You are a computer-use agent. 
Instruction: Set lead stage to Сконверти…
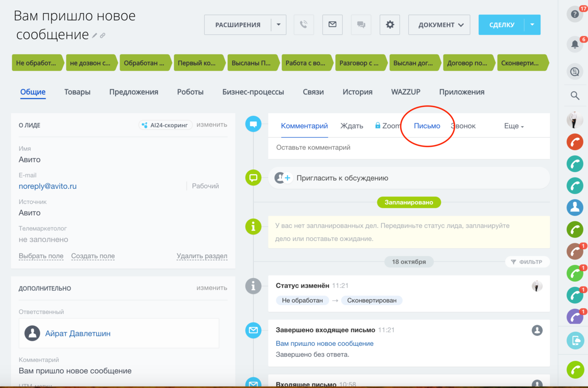(x=523, y=63)
